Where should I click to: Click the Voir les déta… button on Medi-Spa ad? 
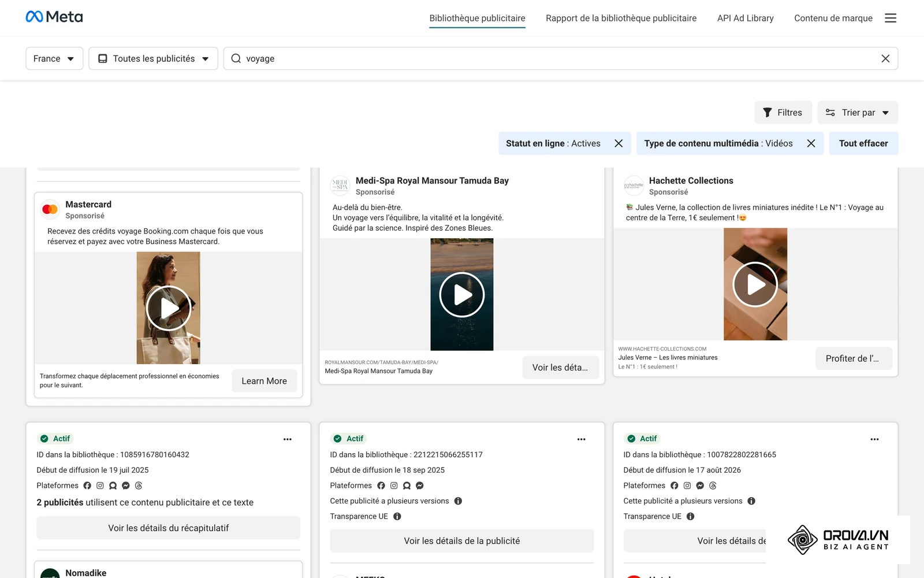[x=560, y=368]
